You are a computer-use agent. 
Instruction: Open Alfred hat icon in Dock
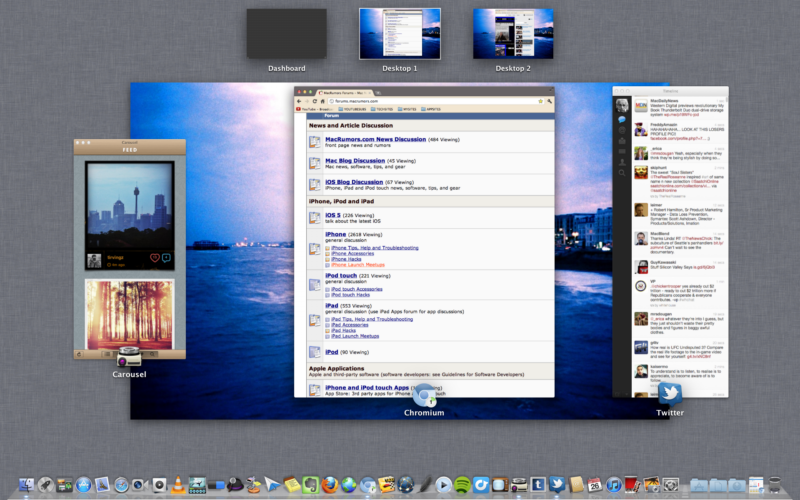235,485
